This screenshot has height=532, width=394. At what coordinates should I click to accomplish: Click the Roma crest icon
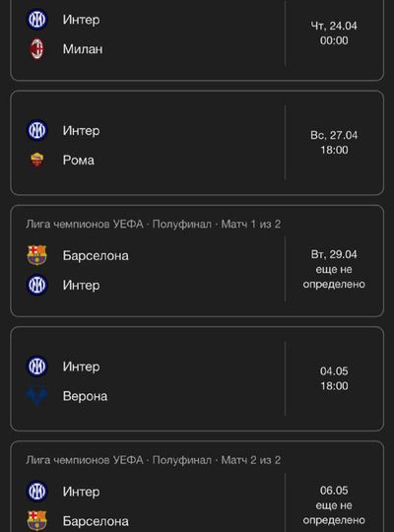click(36, 160)
